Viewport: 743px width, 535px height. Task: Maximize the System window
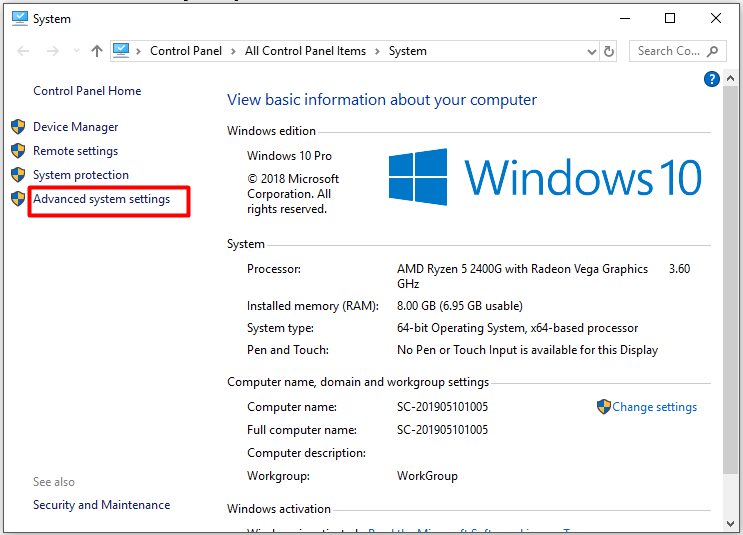[670, 18]
